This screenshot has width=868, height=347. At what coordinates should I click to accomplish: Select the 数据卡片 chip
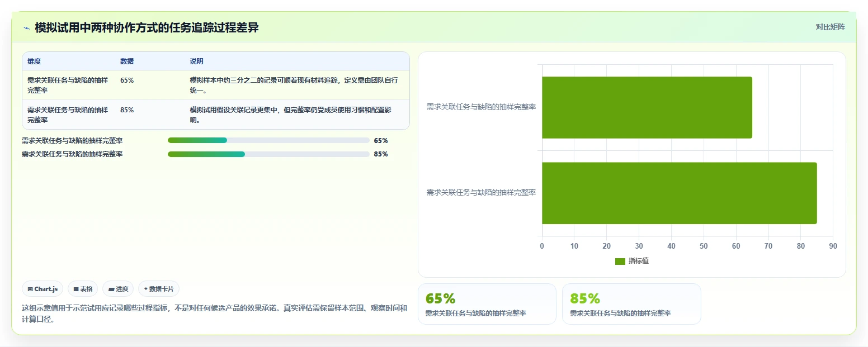159,289
